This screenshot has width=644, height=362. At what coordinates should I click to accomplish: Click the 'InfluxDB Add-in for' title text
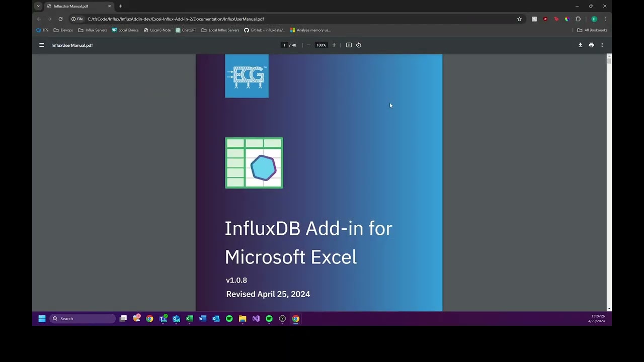(308, 228)
